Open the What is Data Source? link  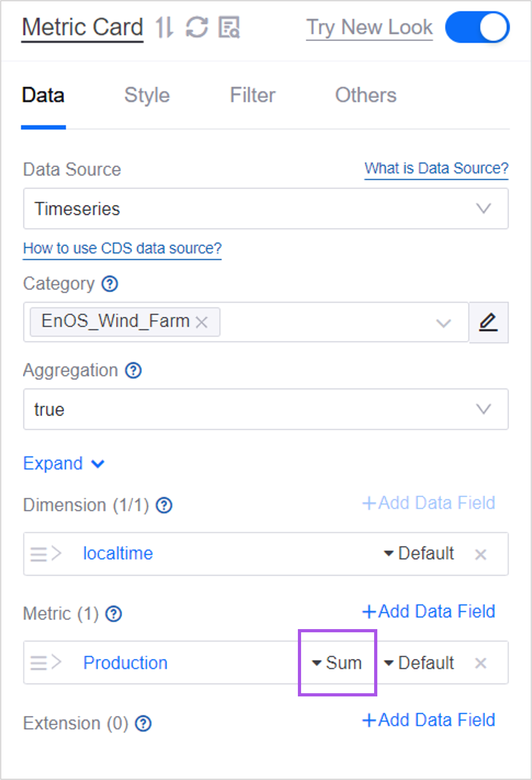coord(436,169)
